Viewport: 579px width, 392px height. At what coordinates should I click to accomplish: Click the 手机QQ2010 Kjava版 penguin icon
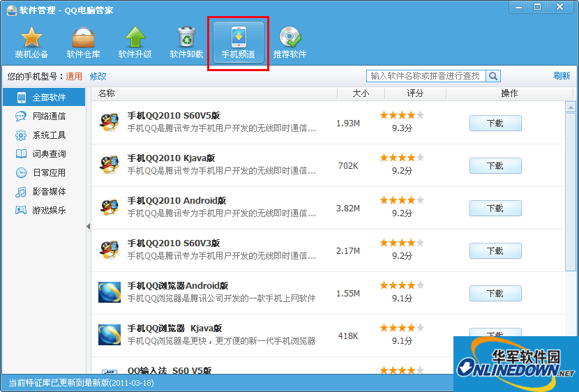pyautogui.click(x=110, y=165)
